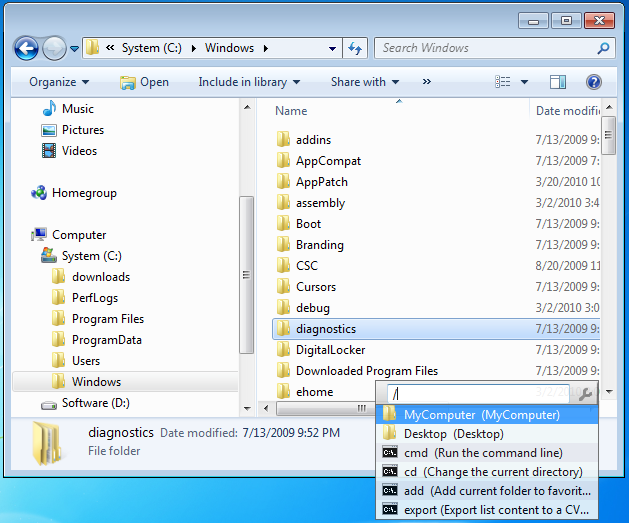The image size is (629, 523).
Task: Click the Open toolbar button
Action: (x=144, y=82)
